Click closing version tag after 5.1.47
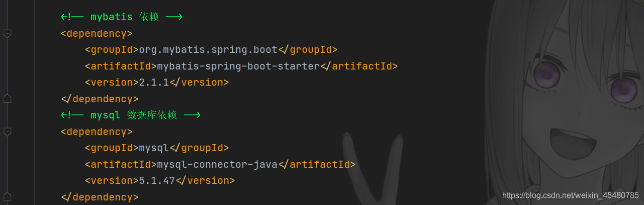The width and height of the screenshot is (644, 205). (x=205, y=180)
